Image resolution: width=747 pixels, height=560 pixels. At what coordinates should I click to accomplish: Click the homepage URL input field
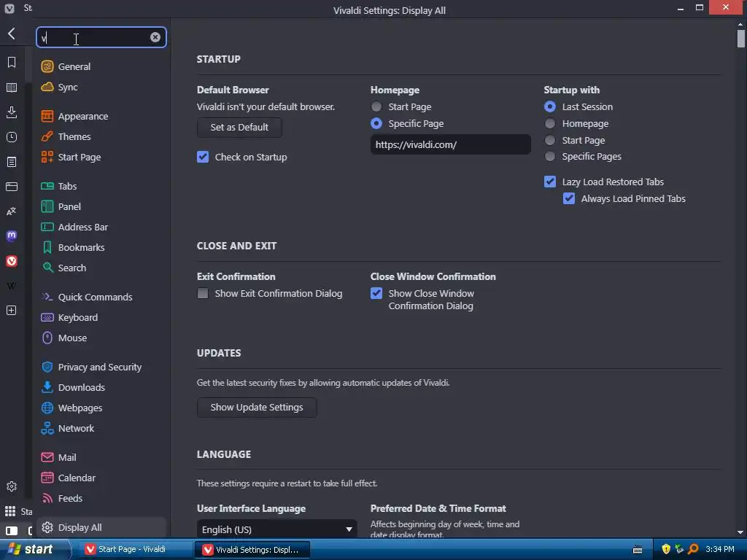[x=450, y=144]
